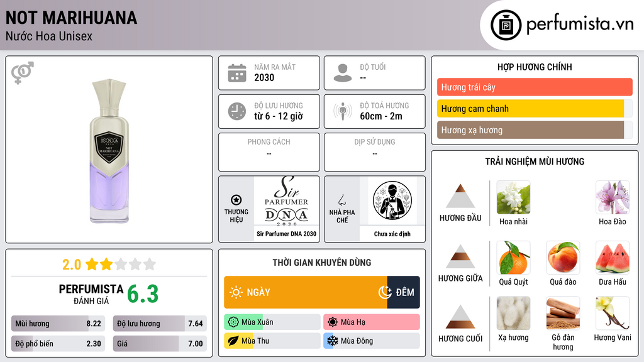Click the green 6.3 Perfumista score
Viewport: 644px width, 362px height.
click(143, 294)
